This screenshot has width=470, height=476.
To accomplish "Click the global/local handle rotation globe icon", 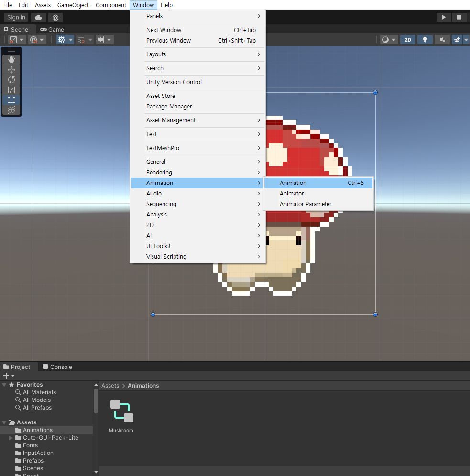I will [x=33, y=40].
